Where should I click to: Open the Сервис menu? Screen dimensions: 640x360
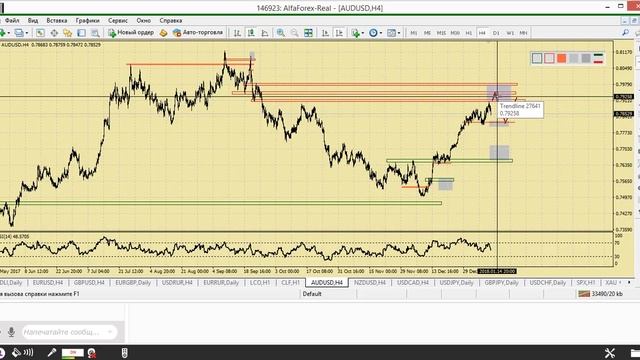(x=118, y=20)
